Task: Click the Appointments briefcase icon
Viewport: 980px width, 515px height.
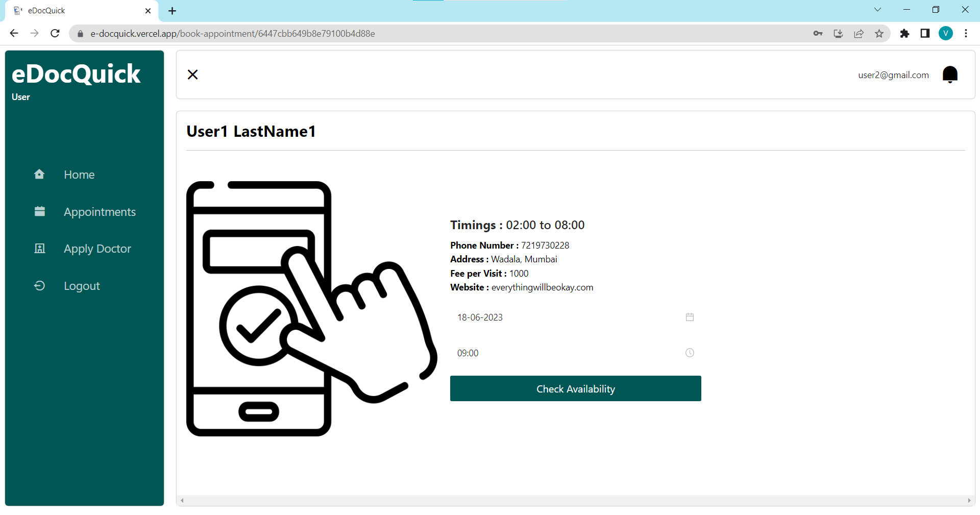Action: pos(40,211)
